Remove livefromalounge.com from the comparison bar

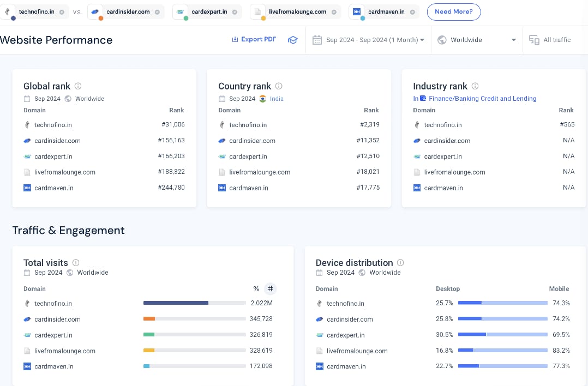[334, 12]
